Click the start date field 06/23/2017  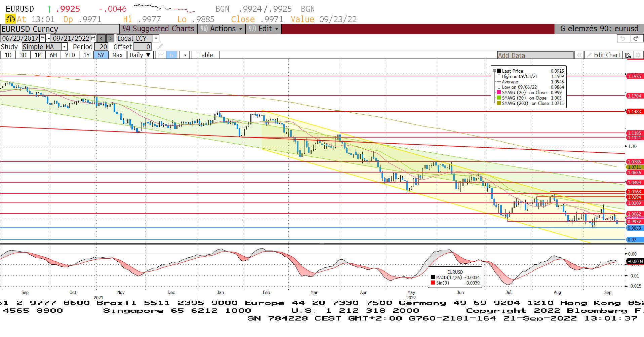(x=20, y=38)
